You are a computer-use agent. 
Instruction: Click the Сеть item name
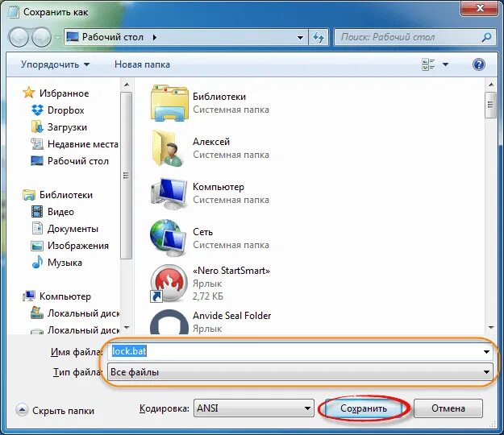pyautogui.click(x=202, y=232)
